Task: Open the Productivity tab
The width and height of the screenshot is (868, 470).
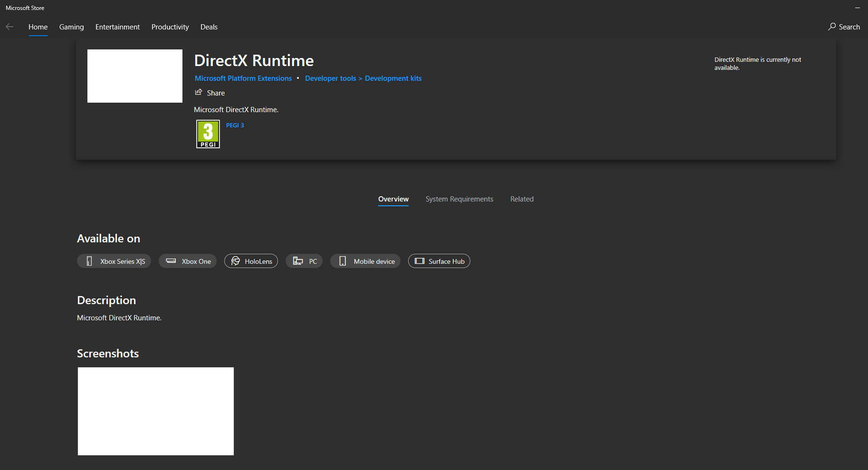Action: [x=170, y=27]
